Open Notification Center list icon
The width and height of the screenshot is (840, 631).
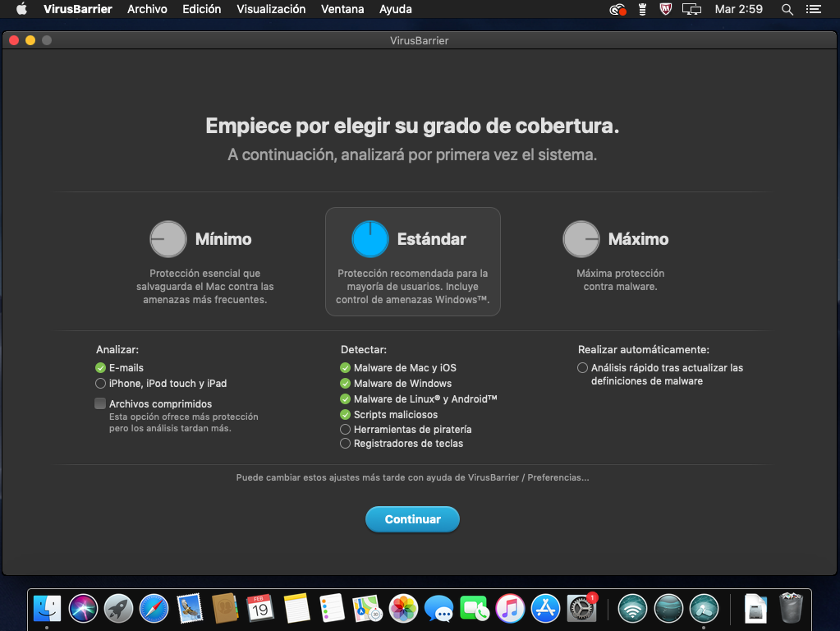[x=814, y=9]
